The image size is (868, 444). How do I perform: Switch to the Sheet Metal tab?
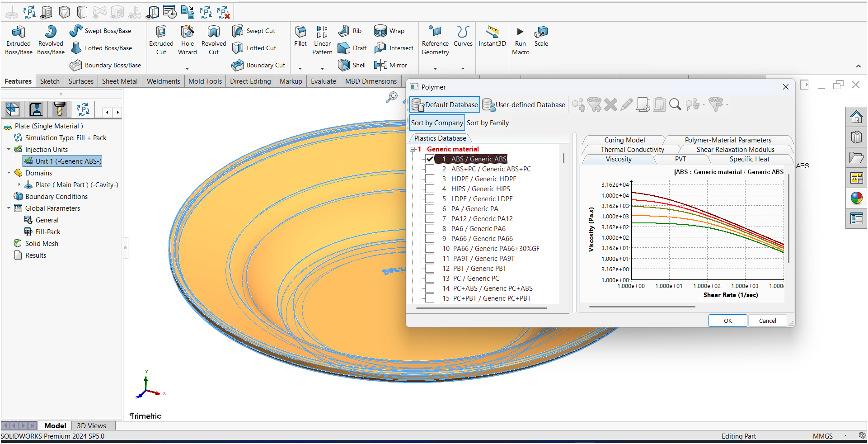(x=120, y=81)
